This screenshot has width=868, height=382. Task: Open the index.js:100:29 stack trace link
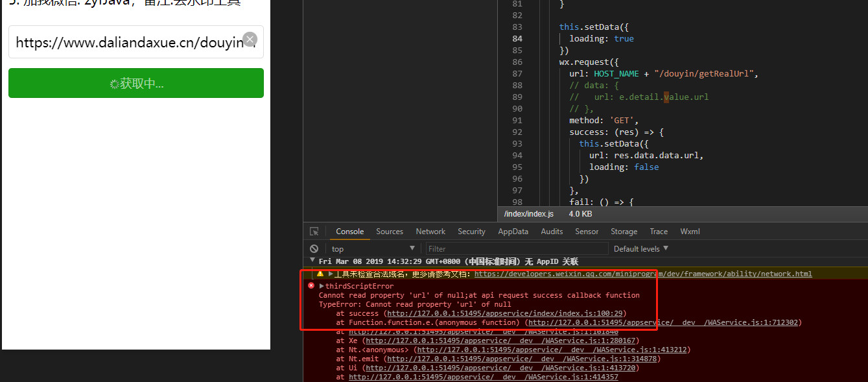point(506,313)
